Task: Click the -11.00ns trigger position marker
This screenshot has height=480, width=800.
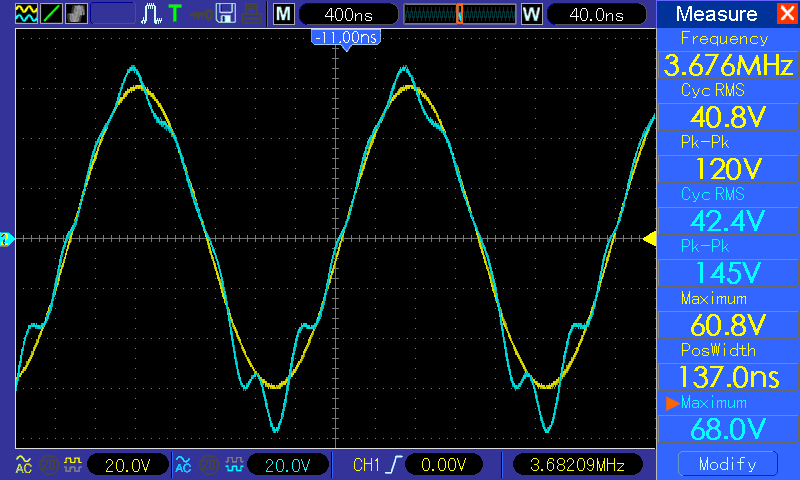Action: click(x=346, y=37)
